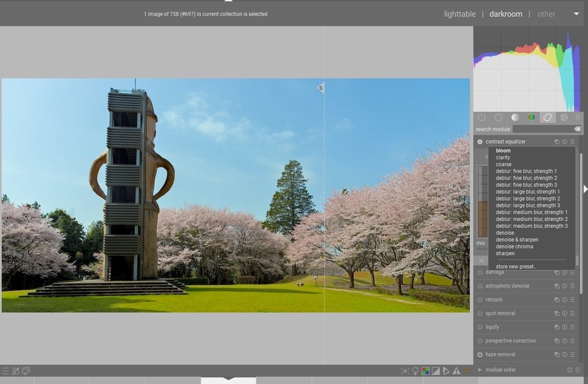Open the contrast equalizer presets menu icon
588x384 pixels.
[x=572, y=141]
